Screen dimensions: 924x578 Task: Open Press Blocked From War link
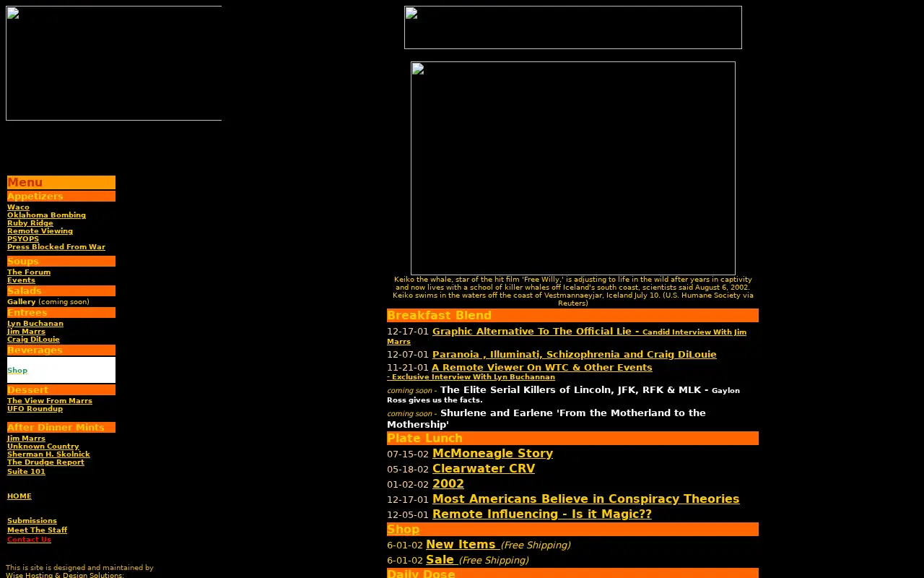(56, 247)
